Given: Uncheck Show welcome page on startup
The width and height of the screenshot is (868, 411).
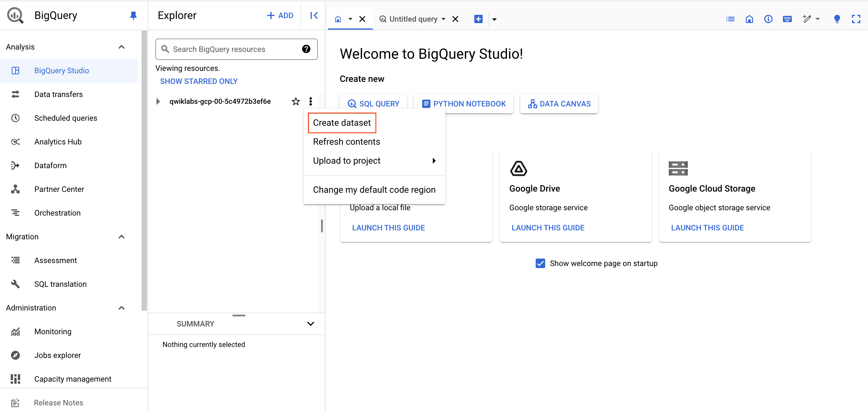Looking at the screenshot, I should click(540, 263).
